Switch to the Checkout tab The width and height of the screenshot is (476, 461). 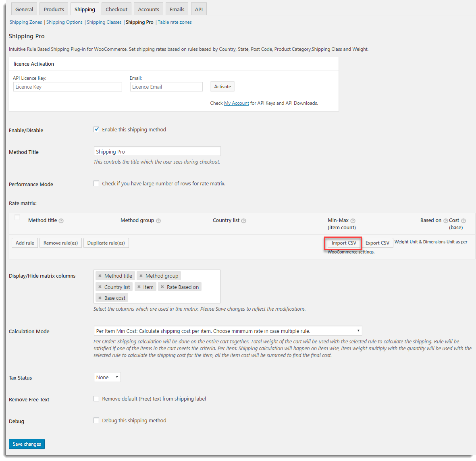pos(116,9)
